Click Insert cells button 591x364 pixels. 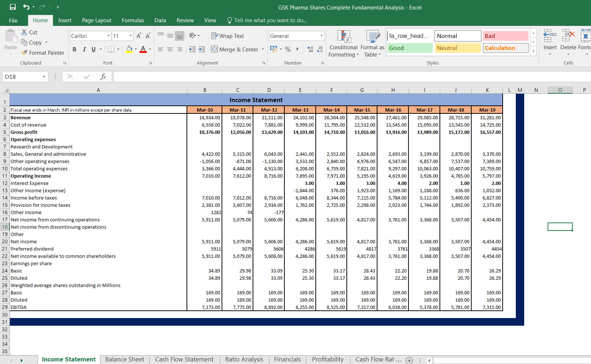[x=550, y=43]
